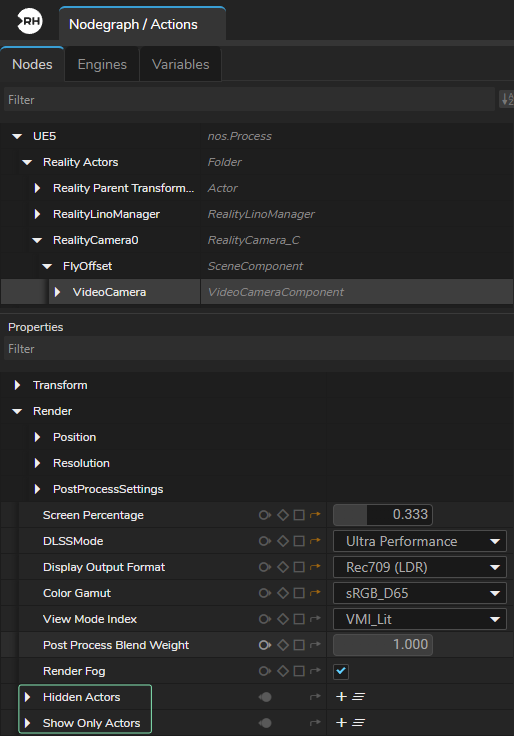Toggle the square box on Display Output Format row

tap(299, 567)
